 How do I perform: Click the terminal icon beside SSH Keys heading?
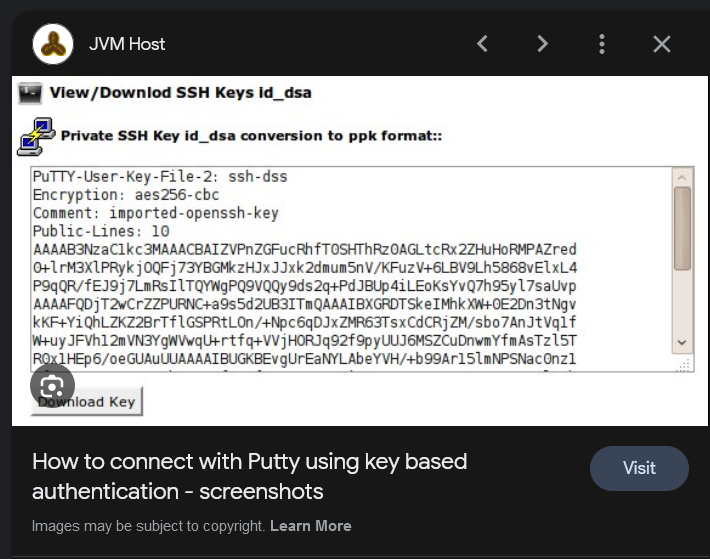(30, 93)
